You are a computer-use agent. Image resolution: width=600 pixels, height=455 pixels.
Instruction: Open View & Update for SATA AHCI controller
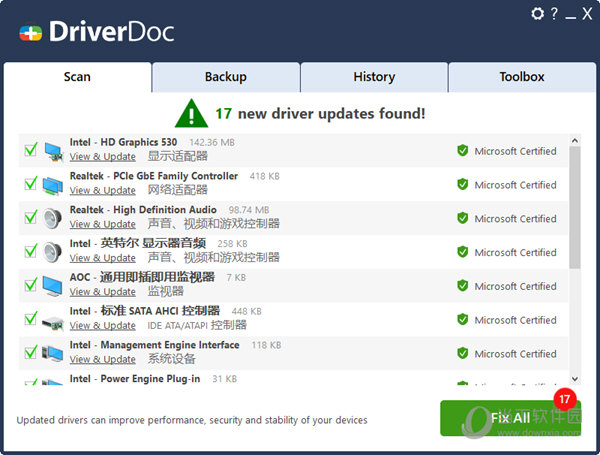point(103,326)
